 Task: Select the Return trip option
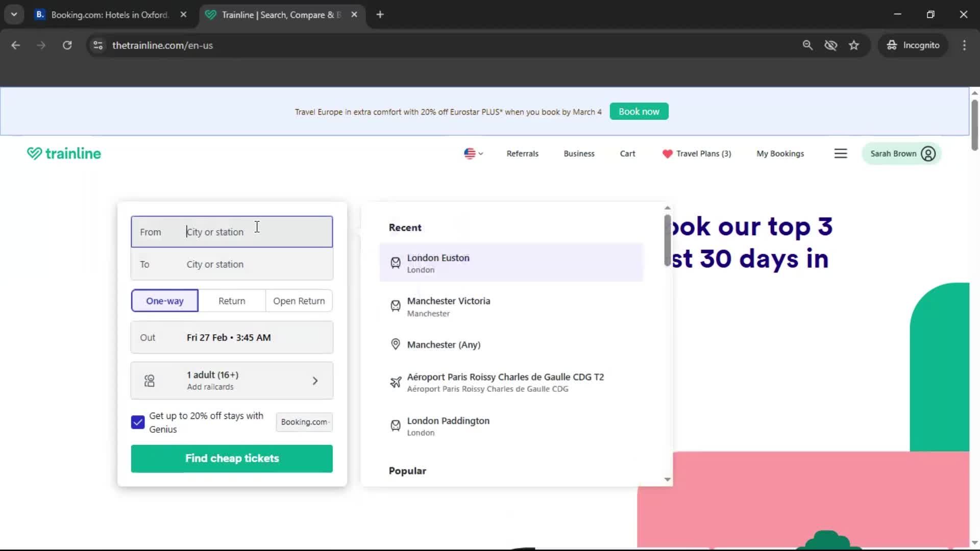pyautogui.click(x=232, y=300)
